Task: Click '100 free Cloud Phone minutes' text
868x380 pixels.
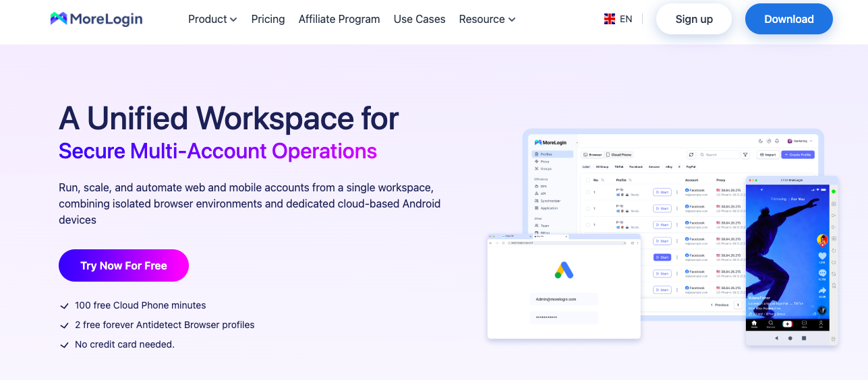Action: pyautogui.click(x=140, y=305)
